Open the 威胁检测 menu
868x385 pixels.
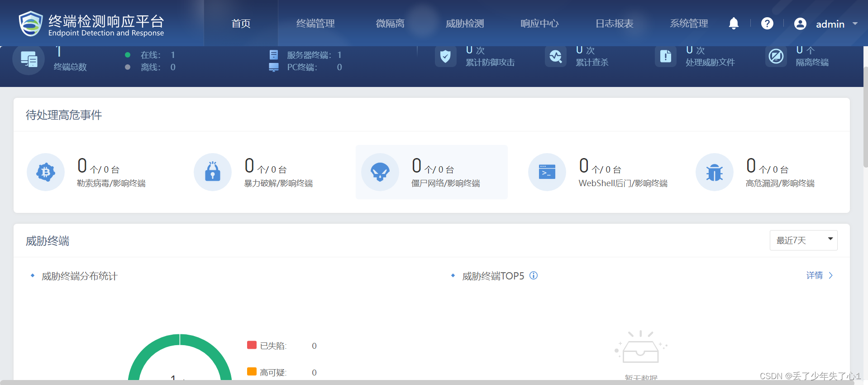(x=465, y=24)
